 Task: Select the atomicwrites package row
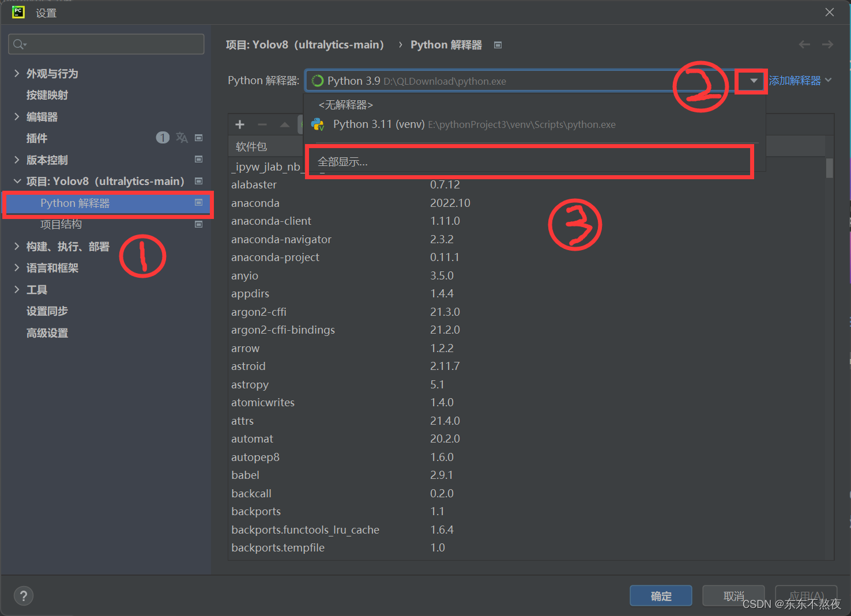pos(527,403)
